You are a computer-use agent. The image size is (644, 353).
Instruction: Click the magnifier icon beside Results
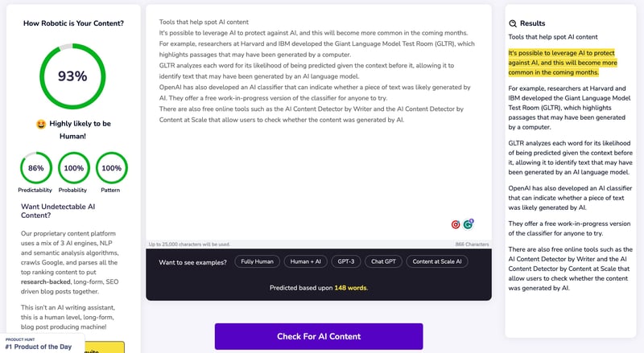(514, 23)
